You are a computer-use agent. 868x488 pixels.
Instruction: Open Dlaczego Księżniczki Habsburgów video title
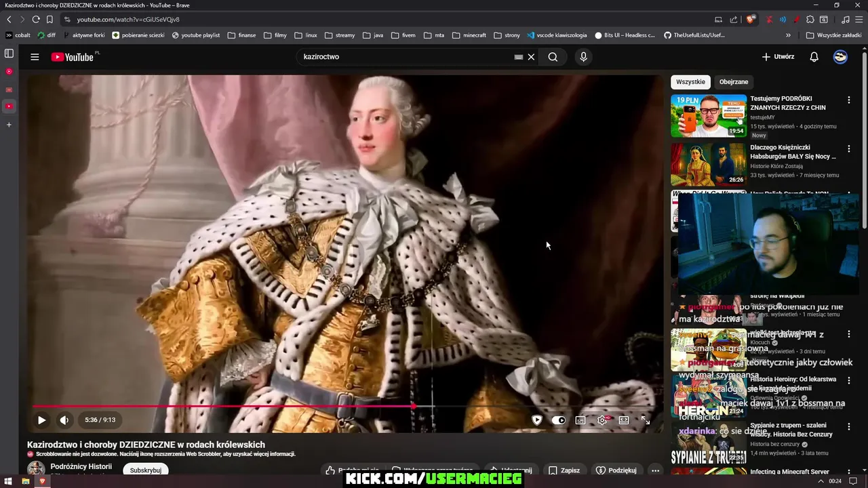(x=793, y=152)
